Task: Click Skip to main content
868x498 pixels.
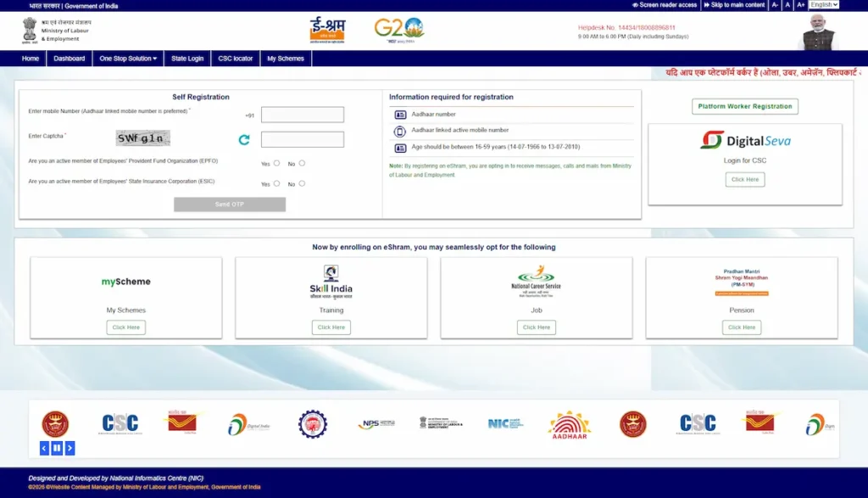Action: (x=734, y=5)
